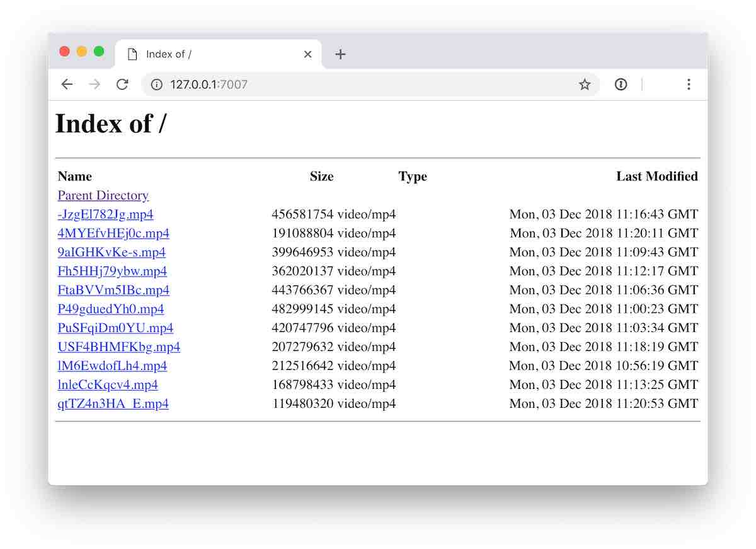Open Fh5HHj79ybw.mp4 file link
This screenshot has height=549, width=756.
(112, 271)
